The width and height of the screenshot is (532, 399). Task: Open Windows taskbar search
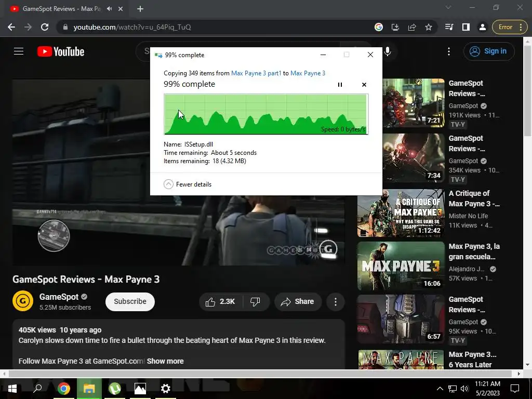click(37, 389)
